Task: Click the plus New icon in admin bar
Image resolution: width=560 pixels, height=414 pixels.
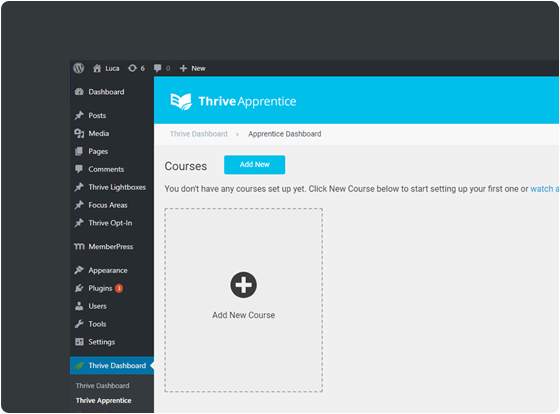Action: (x=183, y=68)
